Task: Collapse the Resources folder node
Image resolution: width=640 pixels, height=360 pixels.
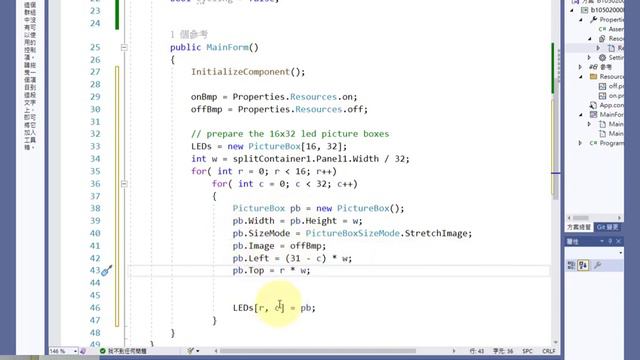Action: coord(581,77)
